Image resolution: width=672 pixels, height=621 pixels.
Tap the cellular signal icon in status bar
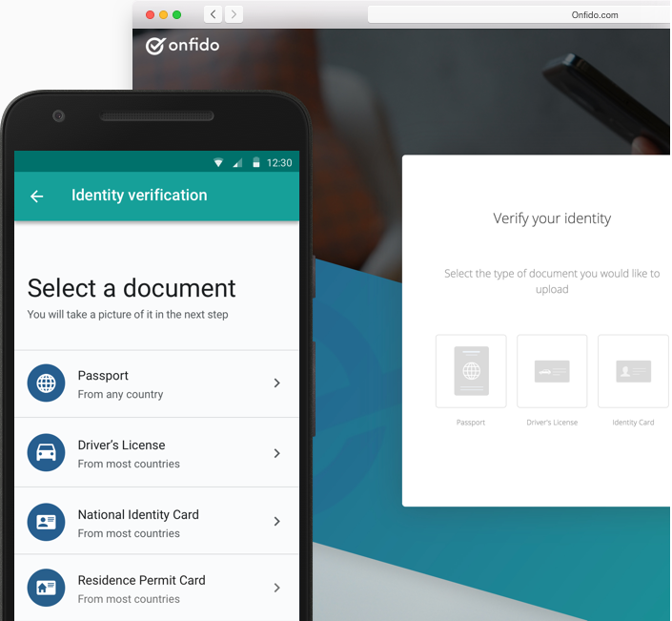[238, 162]
